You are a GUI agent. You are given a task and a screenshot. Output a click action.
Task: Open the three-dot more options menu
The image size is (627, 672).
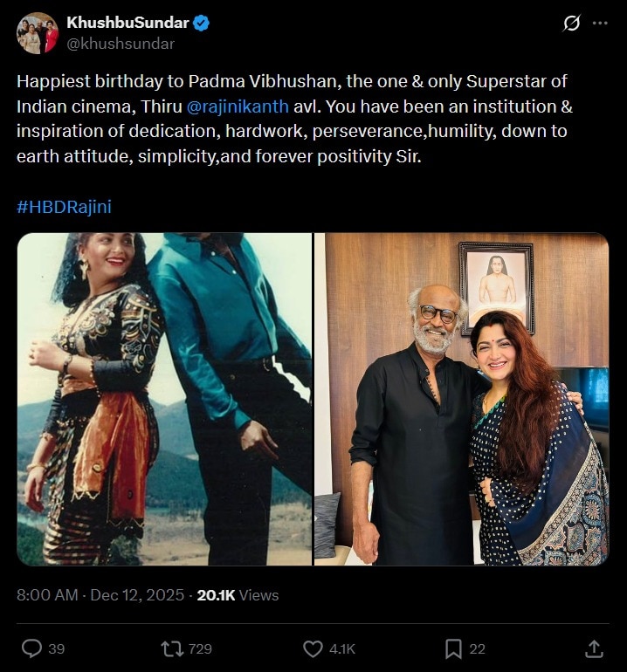coord(600,24)
